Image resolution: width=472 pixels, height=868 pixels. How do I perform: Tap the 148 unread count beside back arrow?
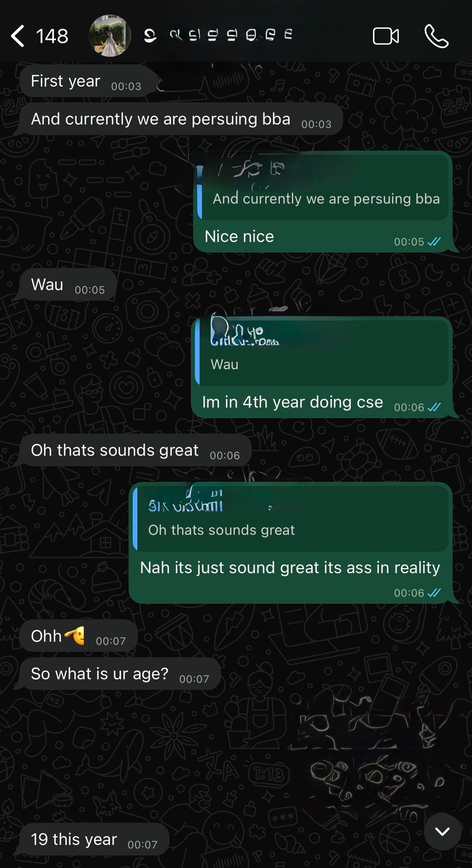pyautogui.click(x=52, y=36)
